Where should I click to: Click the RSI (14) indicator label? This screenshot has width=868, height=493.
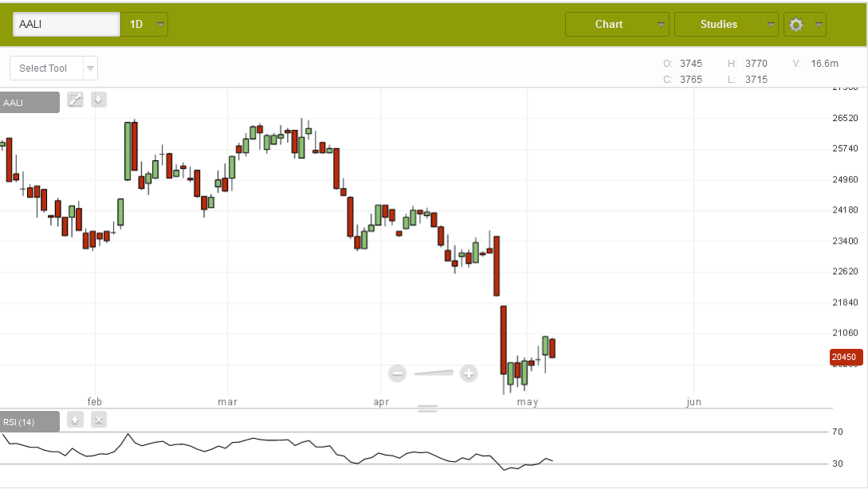[x=29, y=421]
